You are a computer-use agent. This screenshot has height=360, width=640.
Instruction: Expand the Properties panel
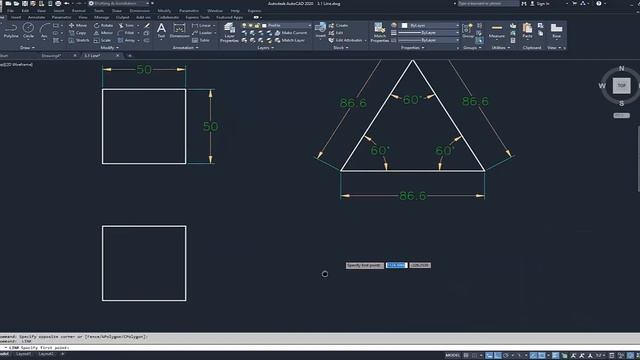(x=412, y=48)
